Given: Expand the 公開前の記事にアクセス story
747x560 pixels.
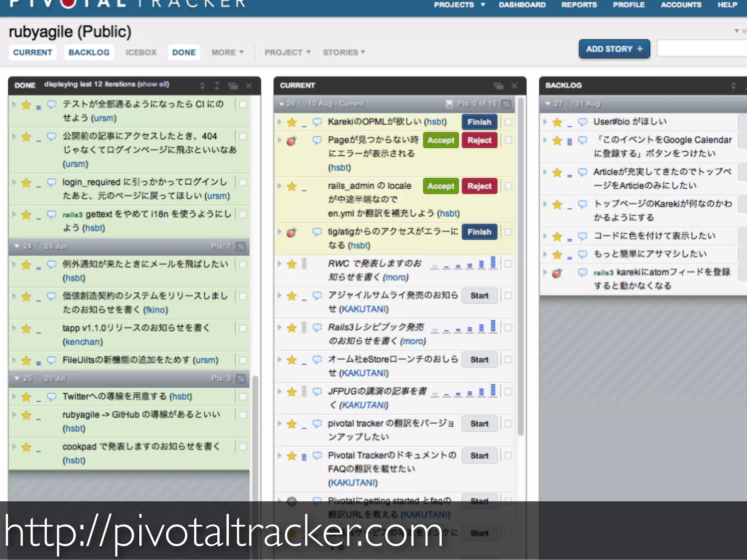Looking at the screenshot, I should pyautogui.click(x=14, y=136).
